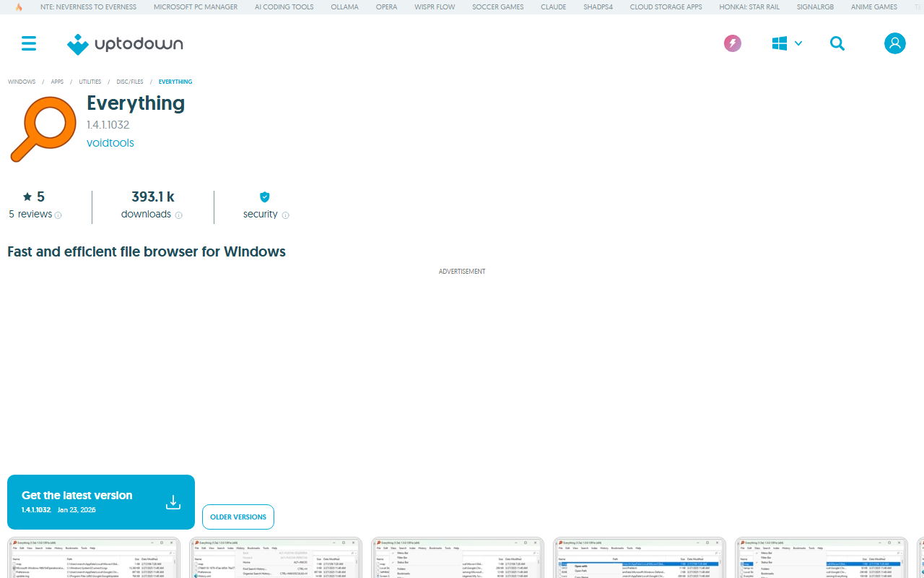Viewport: 924px width, 578px height.
Task: Open Older Versions button
Action: point(238,517)
